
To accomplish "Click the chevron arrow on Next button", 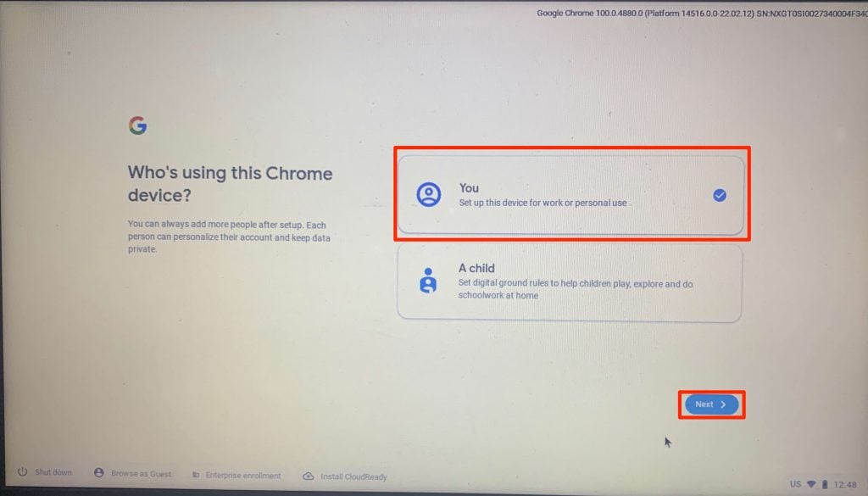I will pos(724,404).
